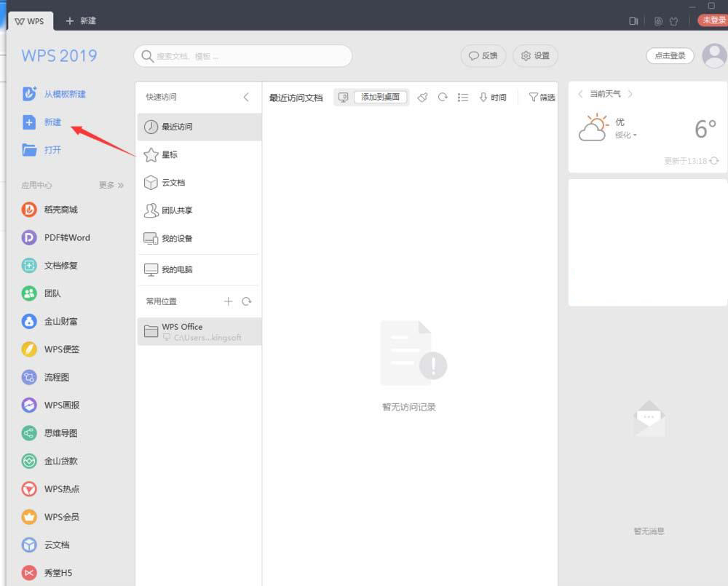
Task: Click the red 未登录 badge
Action: click(713, 20)
